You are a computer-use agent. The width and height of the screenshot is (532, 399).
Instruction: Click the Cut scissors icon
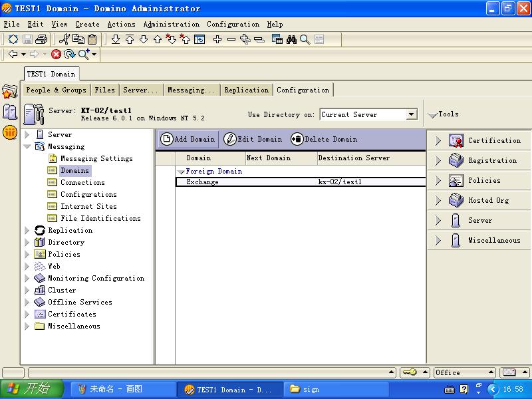tap(64, 39)
